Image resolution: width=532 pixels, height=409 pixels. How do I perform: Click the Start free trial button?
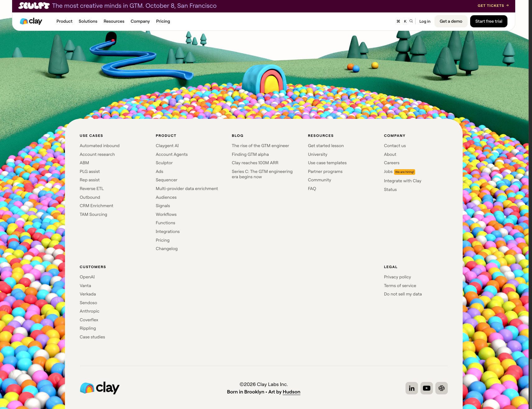(x=488, y=21)
